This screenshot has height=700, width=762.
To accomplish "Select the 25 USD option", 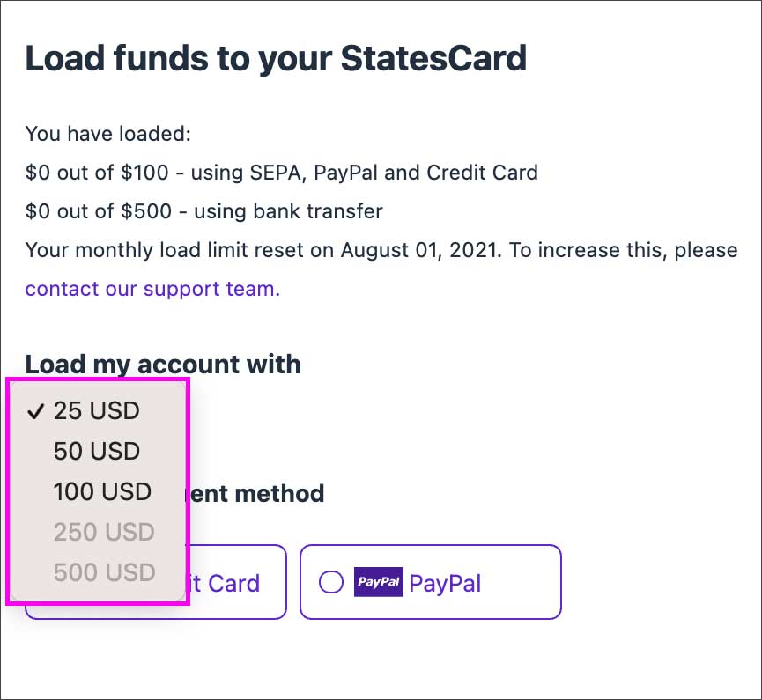I will [96, 411].
